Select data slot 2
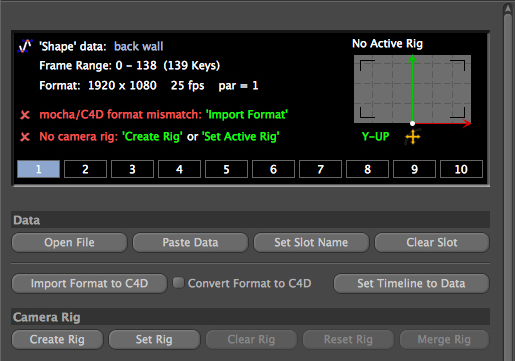Screen dimensions: 515x361 (x=85, y=169)
